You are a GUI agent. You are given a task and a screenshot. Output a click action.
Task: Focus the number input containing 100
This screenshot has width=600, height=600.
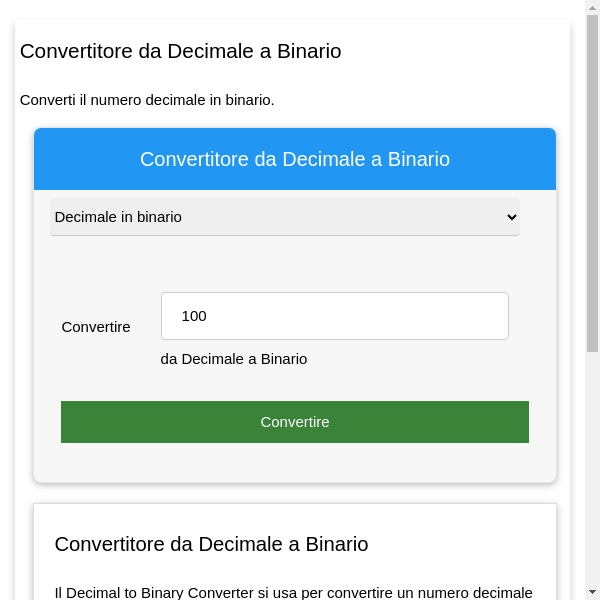[334, 316]
